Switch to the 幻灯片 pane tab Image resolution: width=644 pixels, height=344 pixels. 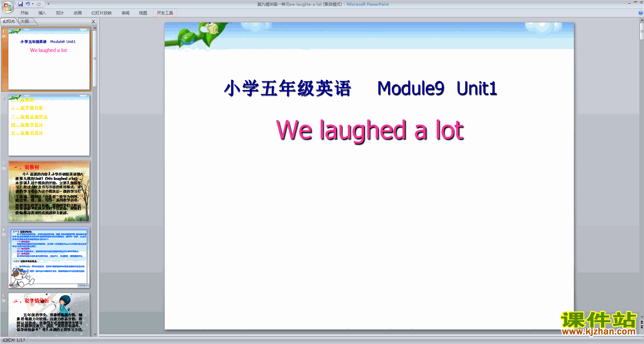click(x=9, y=21)
